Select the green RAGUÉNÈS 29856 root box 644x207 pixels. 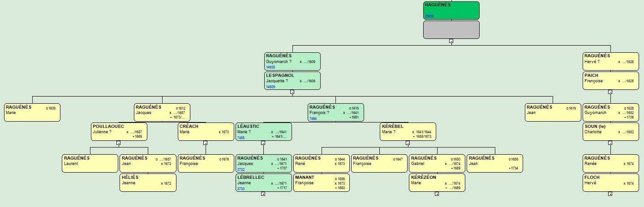click(x=451, y=10)
